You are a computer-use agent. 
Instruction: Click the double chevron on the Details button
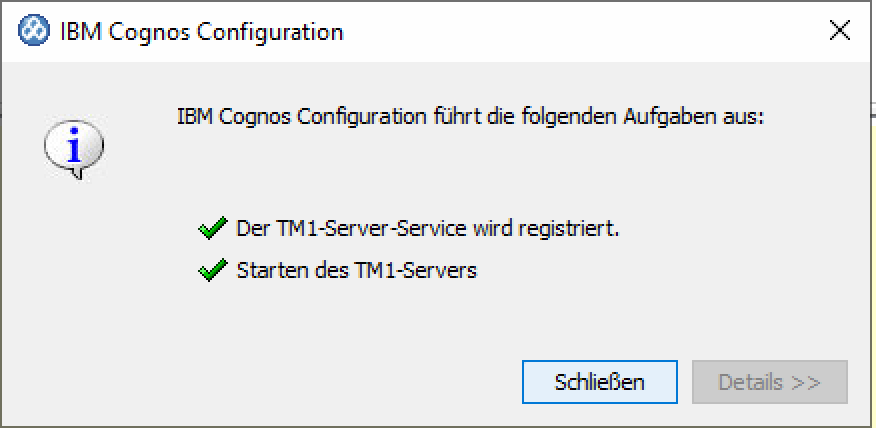click(x=808, y=382)
